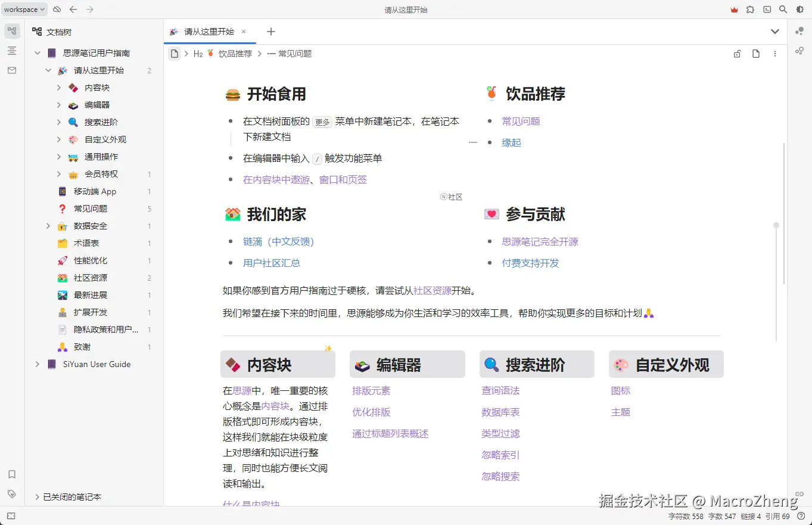The image size is (812, 525).
Task: Expand the SiYuan User Guide notebook
Action: tap(38, 364)
